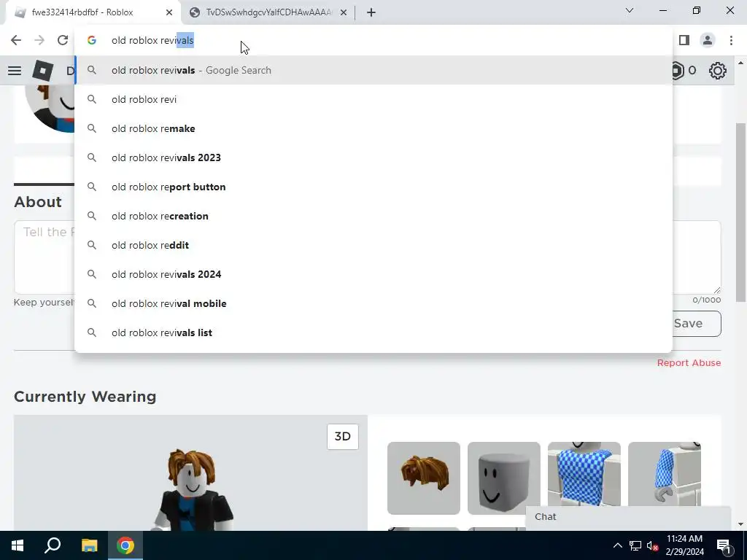Open Chrome three-dot menu
Viewport: 747px width, 560px height.
coord(731,41)
